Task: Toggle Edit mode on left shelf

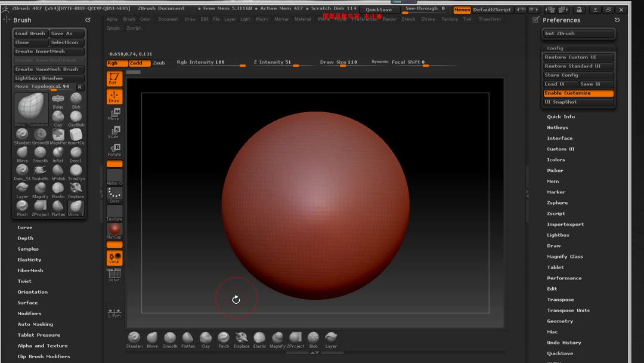Action: click(114, 78)
